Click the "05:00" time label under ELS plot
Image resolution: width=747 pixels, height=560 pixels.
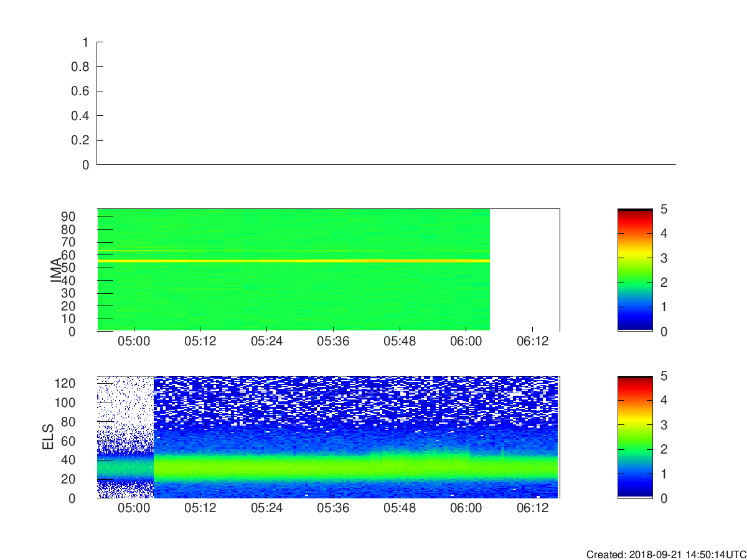point(133,508)
